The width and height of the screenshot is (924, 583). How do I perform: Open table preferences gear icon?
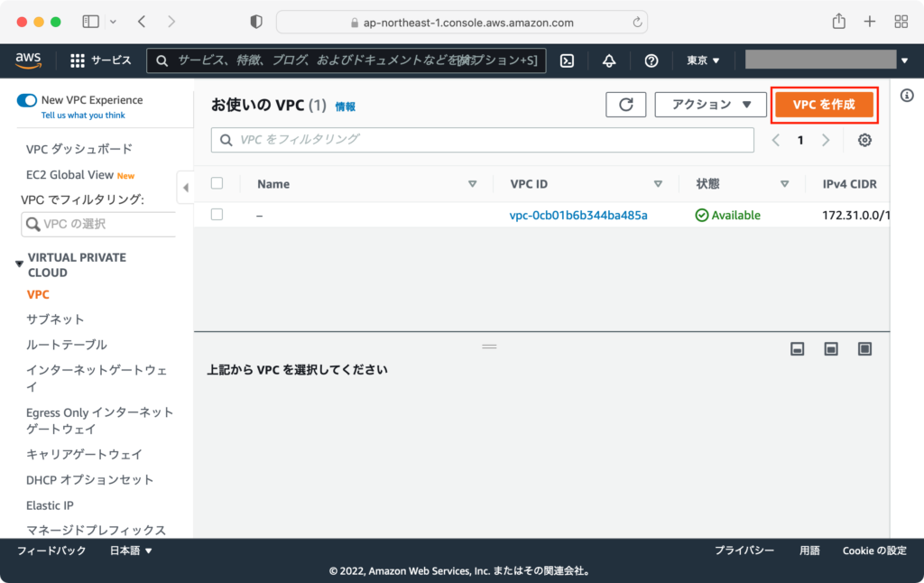click(x=864, y=140)
